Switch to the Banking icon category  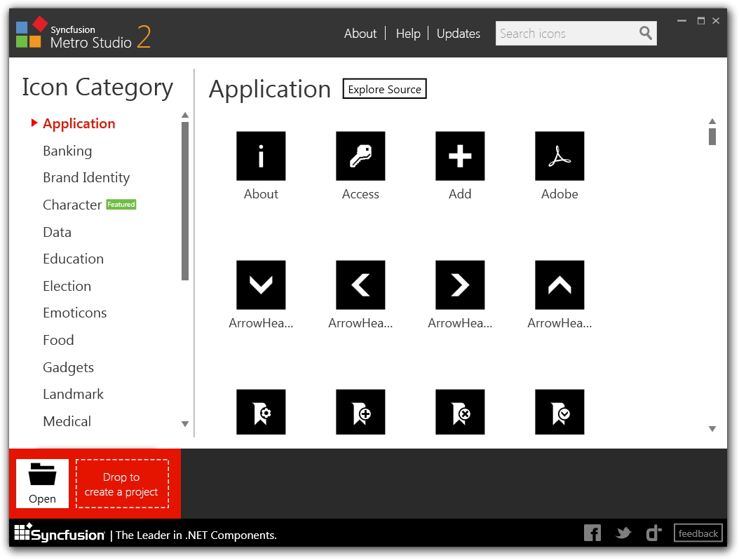[67, 150]
